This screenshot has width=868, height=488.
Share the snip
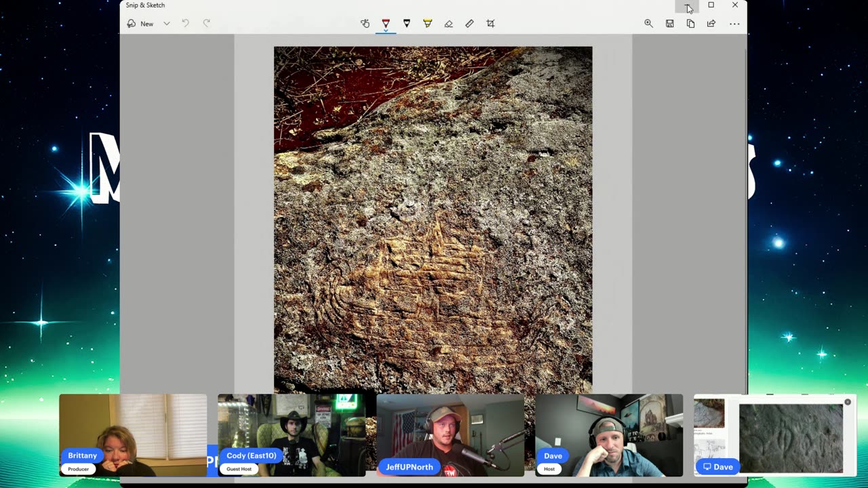[x=711, y=24]
